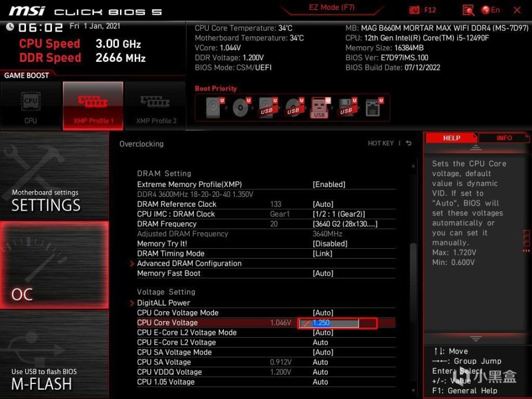Click scroll-down arrow of settings list
This screenshot has height=399, width=532.
pyautogui.click(x=413, y=391)
